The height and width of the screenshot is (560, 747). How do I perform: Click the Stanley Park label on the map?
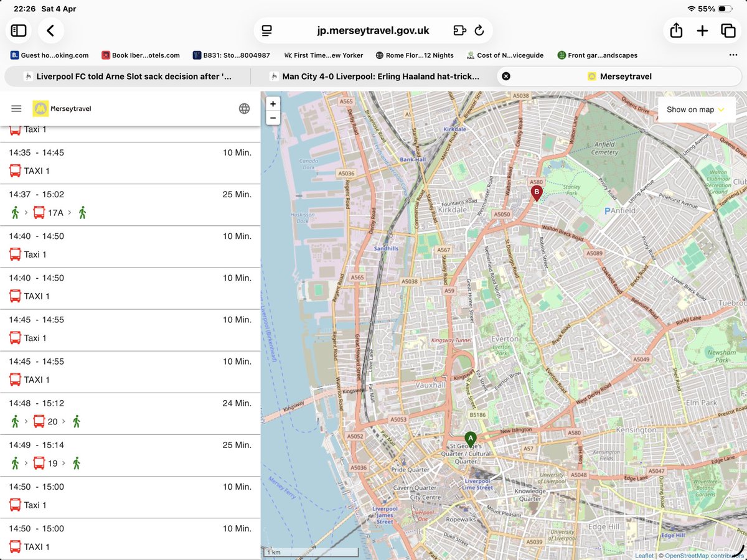571,190
